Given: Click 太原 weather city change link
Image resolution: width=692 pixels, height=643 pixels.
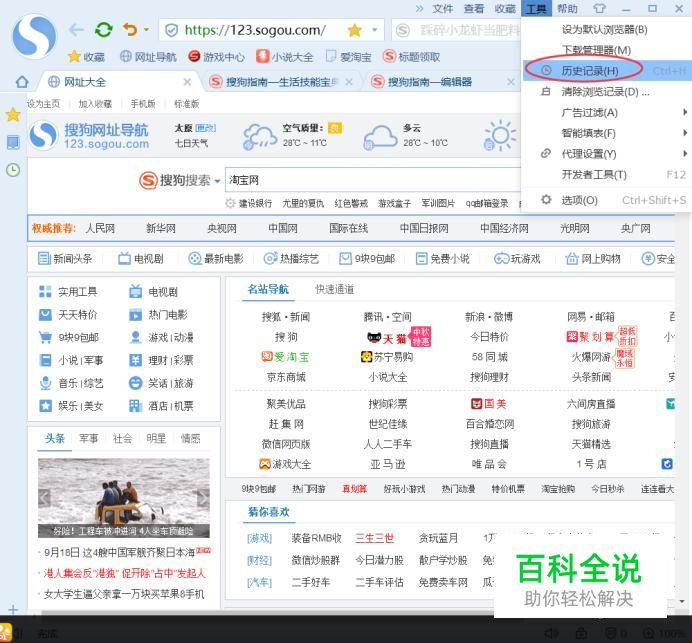Looking at the screenshot, I should 206,128.
